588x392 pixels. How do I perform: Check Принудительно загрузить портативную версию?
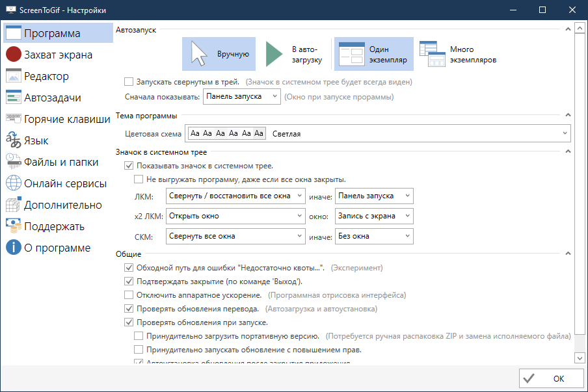pyautogui.click(x=139, y=336)
